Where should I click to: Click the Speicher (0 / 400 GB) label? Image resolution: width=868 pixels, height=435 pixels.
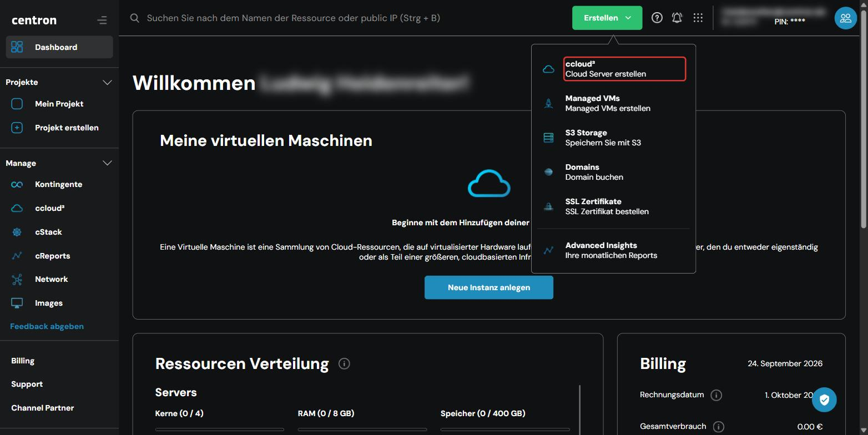point(483,413)
